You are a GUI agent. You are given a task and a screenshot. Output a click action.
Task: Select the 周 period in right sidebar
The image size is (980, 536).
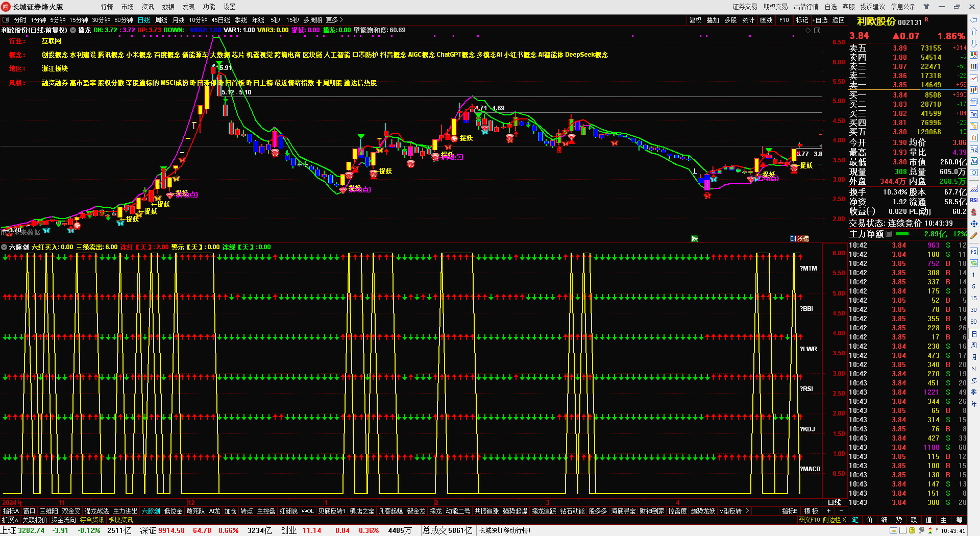[x=974, y=346]
